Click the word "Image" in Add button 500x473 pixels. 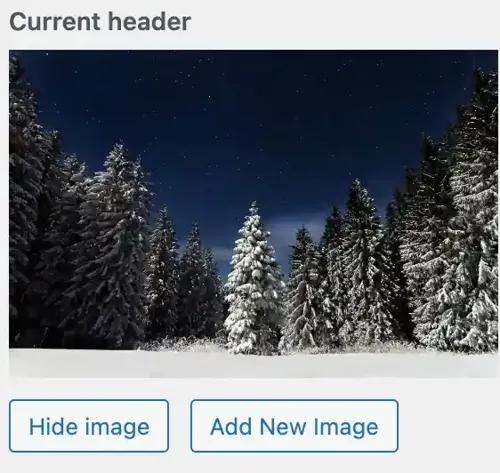[346, 427]
